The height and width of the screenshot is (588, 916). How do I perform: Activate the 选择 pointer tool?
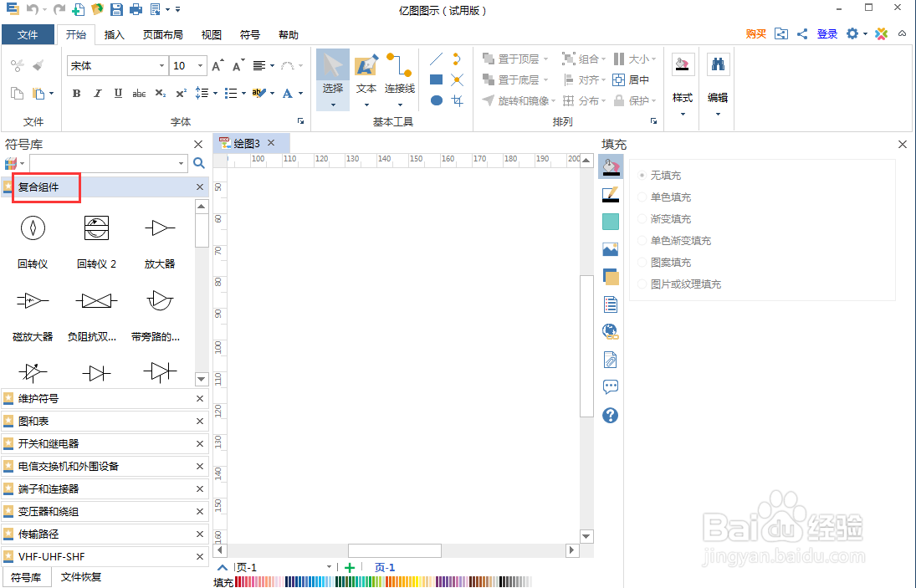[x=332, y=79]
